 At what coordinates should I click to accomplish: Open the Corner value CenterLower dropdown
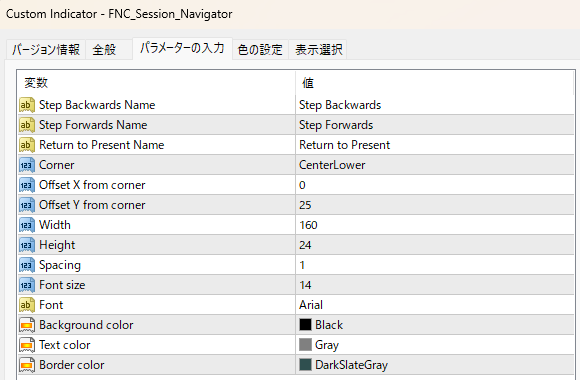pyautogui.click(x=435, y=165)
